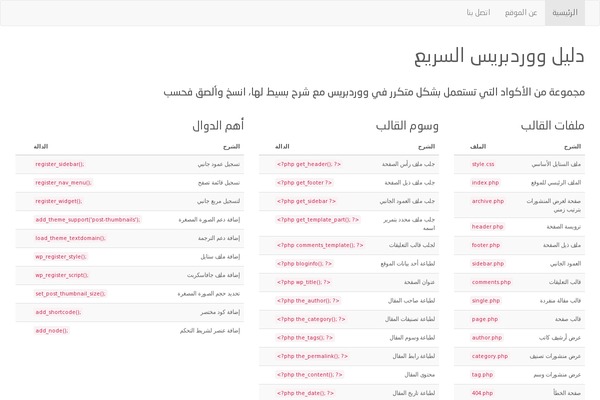Click the description عنوان الصفحة
600x400 pixels.
419,282
